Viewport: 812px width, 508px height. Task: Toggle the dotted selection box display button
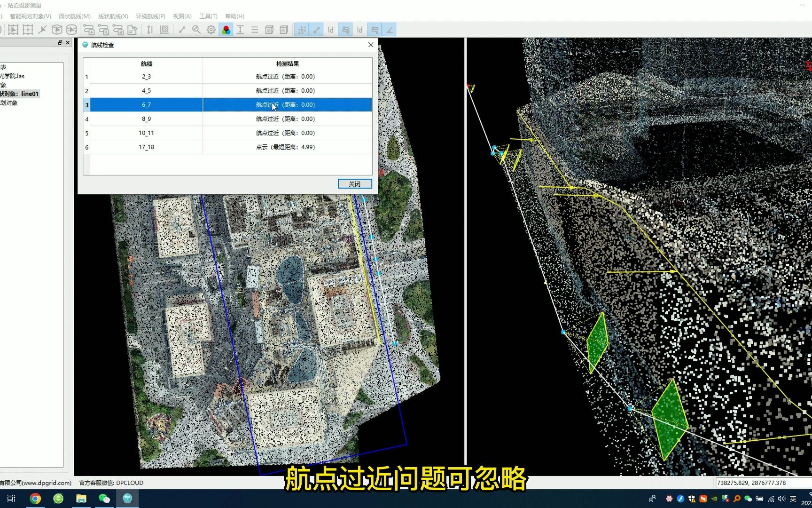pos(302,30)
